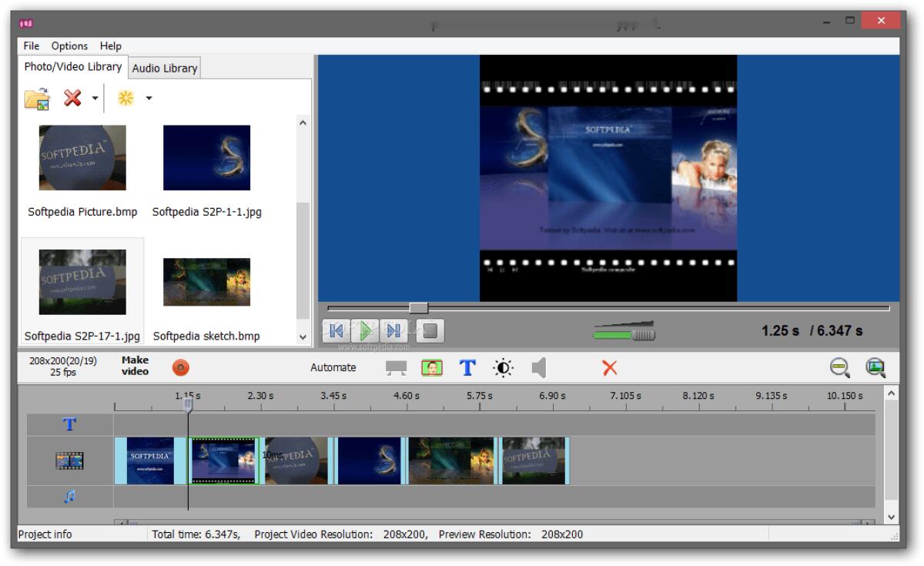Click the photo effect icon
Image resolution: width=924 pixels, height=566 pixels.
point(431,367)
